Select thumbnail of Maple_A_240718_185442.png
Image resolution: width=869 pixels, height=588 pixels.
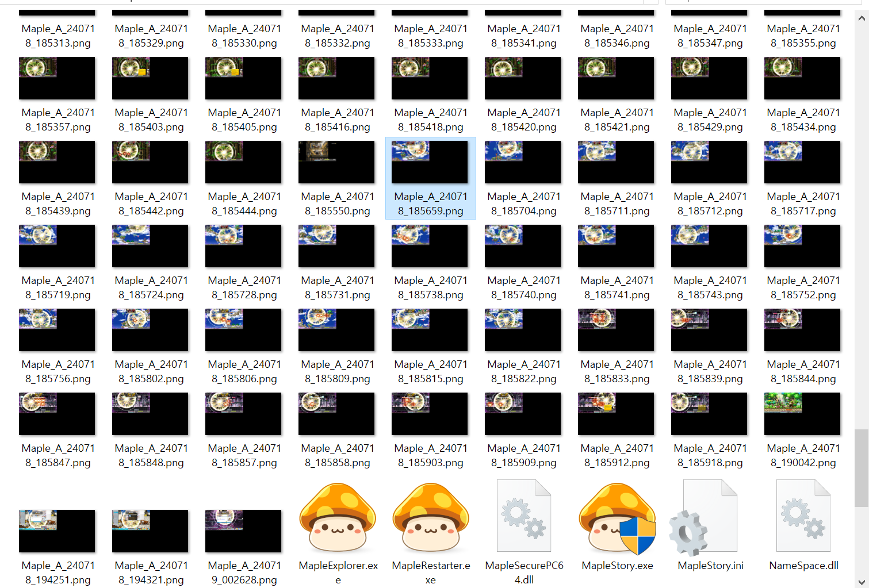point(150,162)
